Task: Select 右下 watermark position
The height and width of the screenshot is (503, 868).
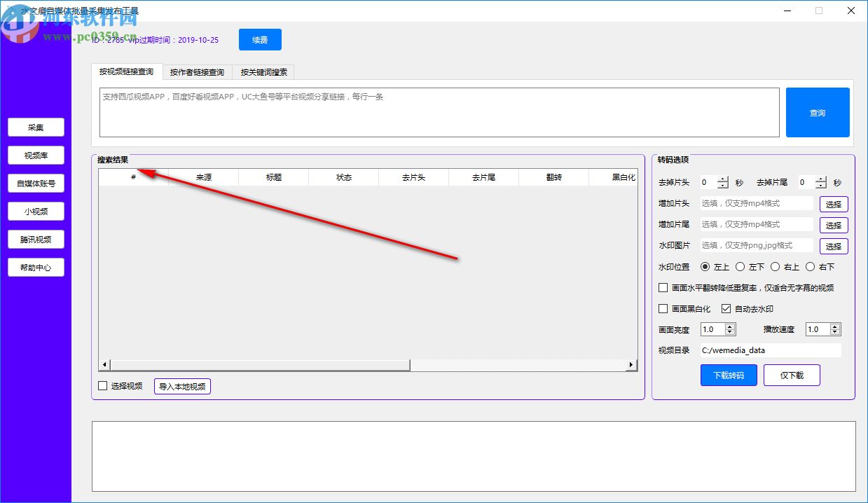Action: point(811,267)
